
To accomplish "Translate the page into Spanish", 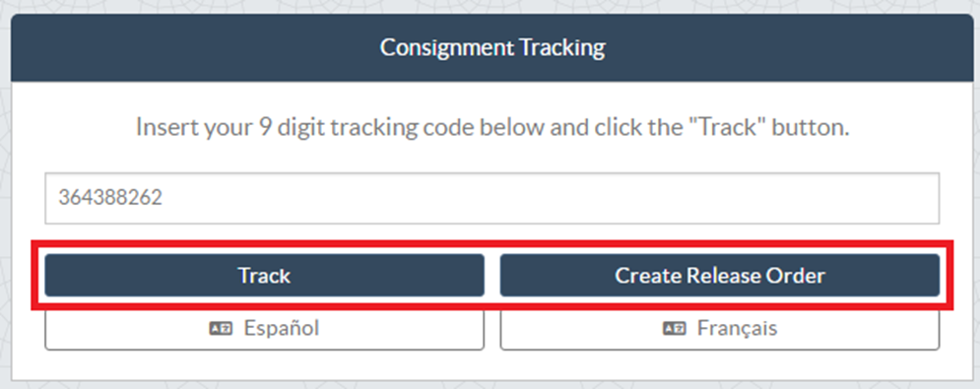I will [x=264, y=329].
